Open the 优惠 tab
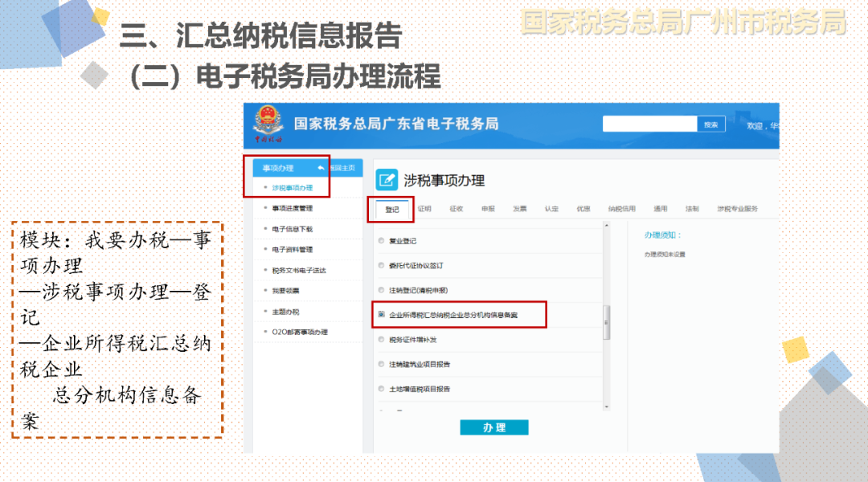This screenshot has height=482, width=868. click(583, 209)
